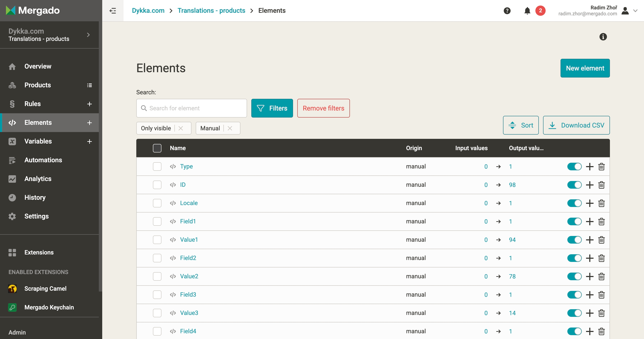Expand the Dykka.com project switcher chevron
The height and width of the screenshot is (339, 644).
click(x=88, y=35)
